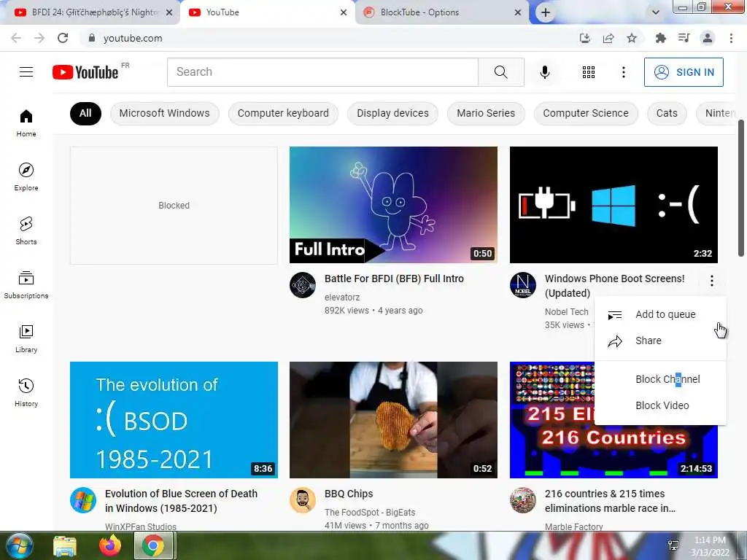Expand the tab search dropdown arrow
This screenshot has width=747, height=560.
coord(656,12)
